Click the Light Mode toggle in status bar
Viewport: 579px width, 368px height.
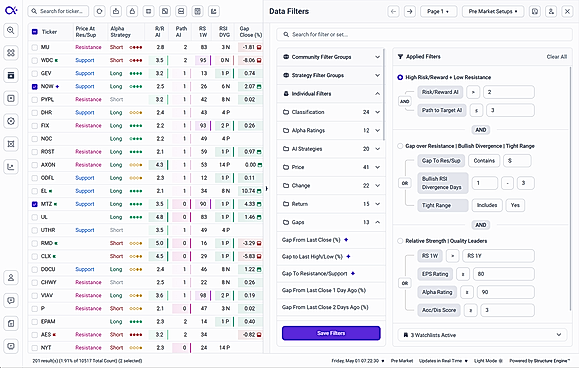pyautogui.click(x=488, y=361)
